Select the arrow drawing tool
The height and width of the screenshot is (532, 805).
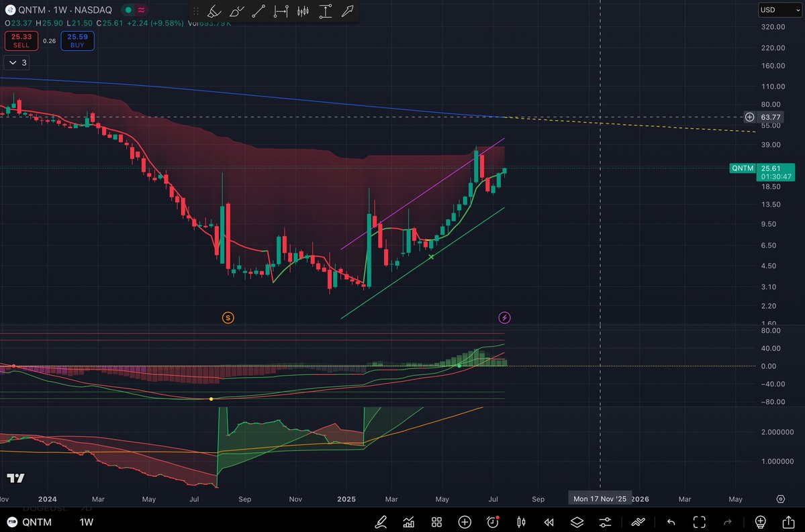[348, 11]
